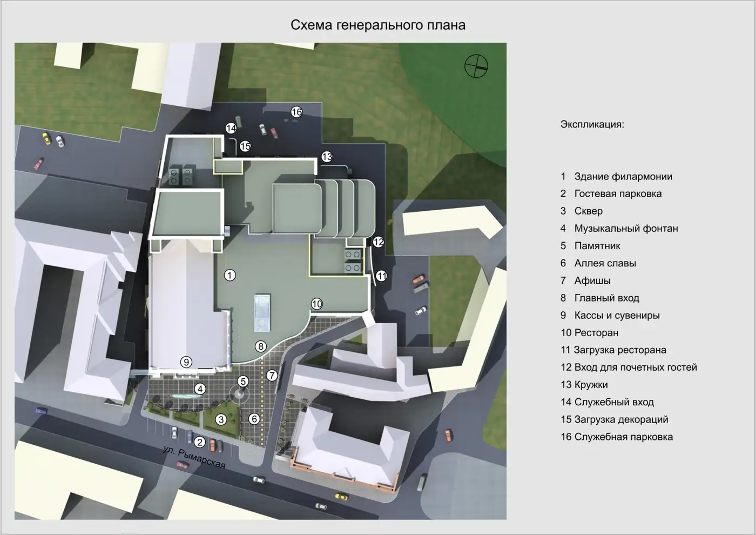
Task: Click circled marker 4 by the fountain
Action: point(200,389)
